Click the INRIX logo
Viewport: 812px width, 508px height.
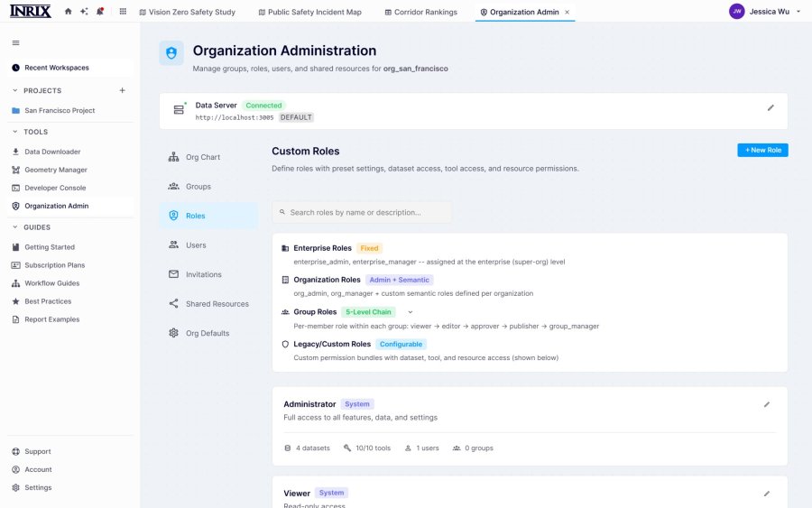click(31, 11)
